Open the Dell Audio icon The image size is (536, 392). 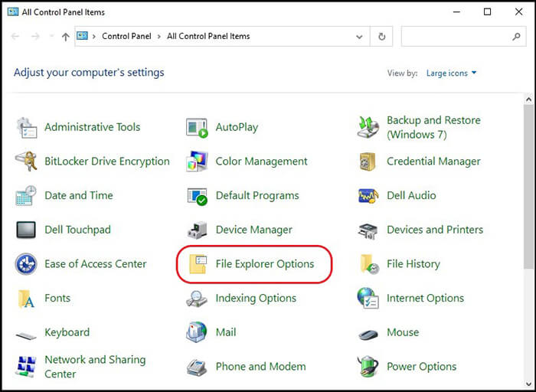pos(368,195)
